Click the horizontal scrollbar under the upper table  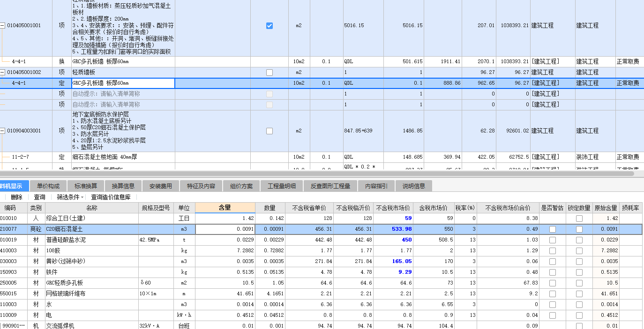click(317, 174)
